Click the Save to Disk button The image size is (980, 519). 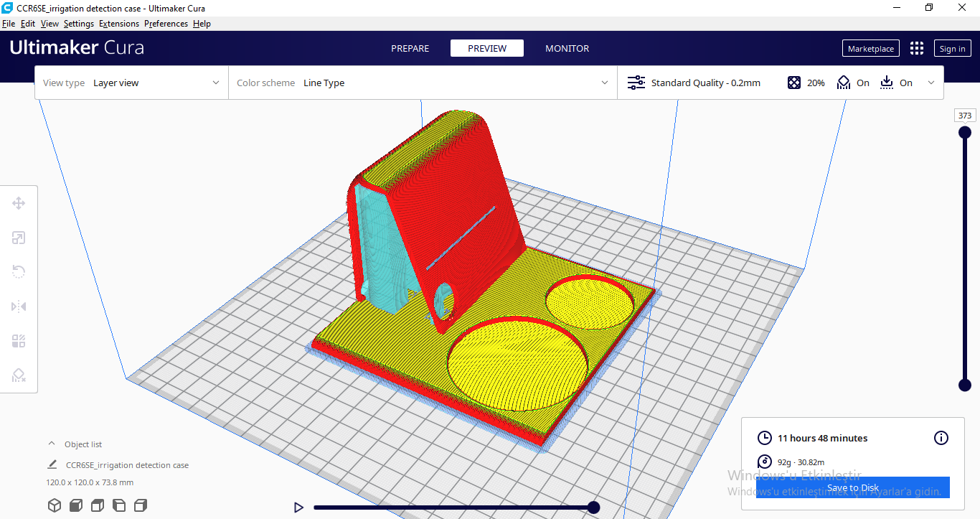pyautogui.click(x=852, y=487)
